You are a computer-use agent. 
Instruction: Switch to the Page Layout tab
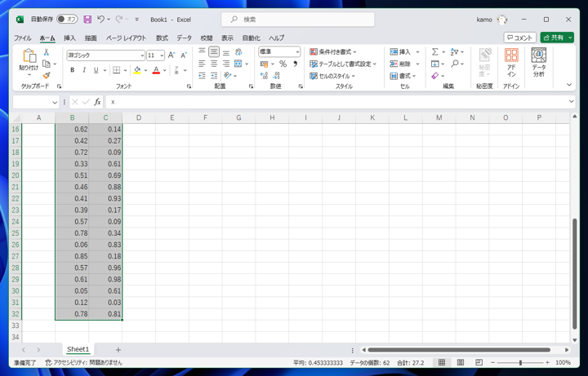point(126,38)
